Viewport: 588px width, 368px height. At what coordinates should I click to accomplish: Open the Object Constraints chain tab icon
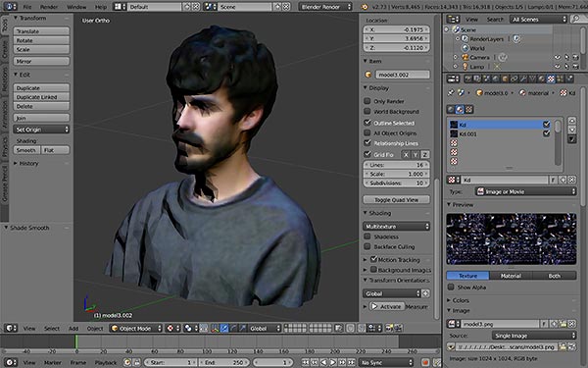point(514,79)
